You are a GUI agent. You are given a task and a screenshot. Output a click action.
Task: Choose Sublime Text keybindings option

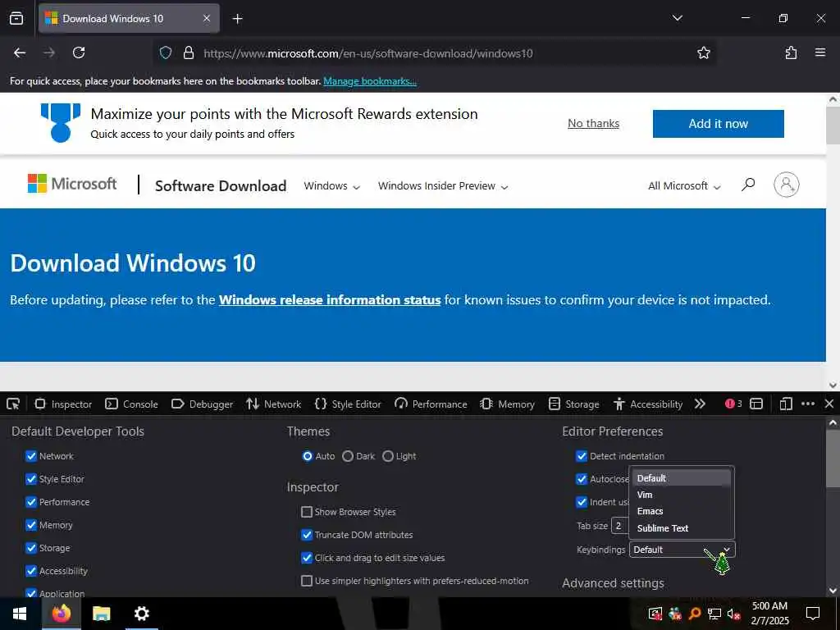(x=680, y=528)
